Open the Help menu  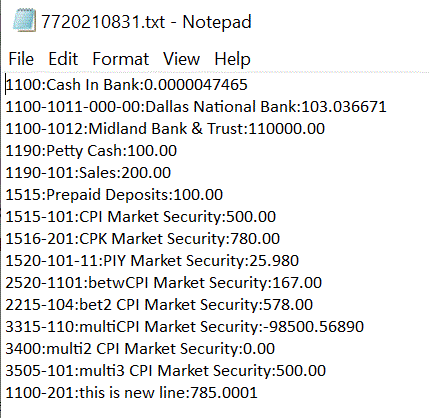(232, 59)
